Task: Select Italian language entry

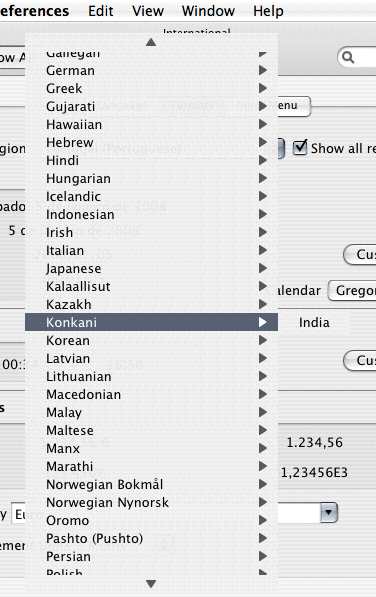Action: click(151, 251)
